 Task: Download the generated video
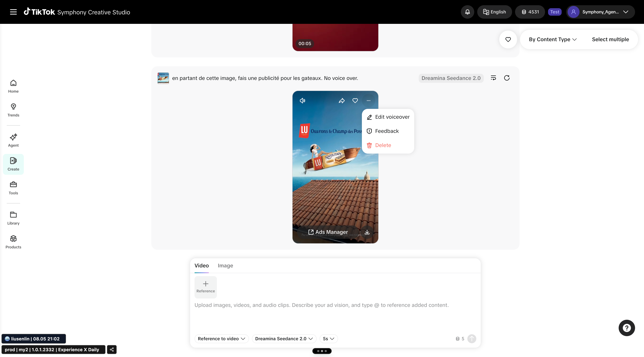point(367,232)
